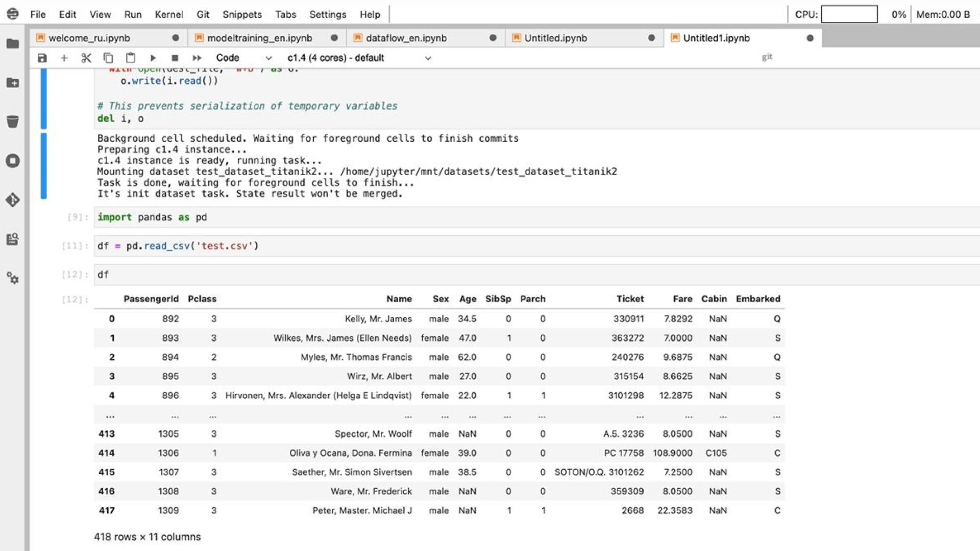
Task: Restart and run all fast-forward icon
Action: (x=197, y=58)
